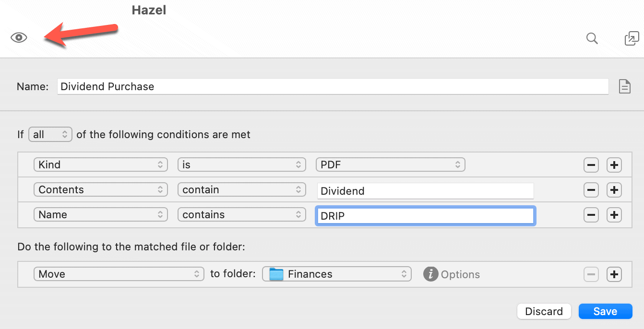Add condition after Contents row
This screenshot has width=644, height=329.
click(x=614, y=190)
